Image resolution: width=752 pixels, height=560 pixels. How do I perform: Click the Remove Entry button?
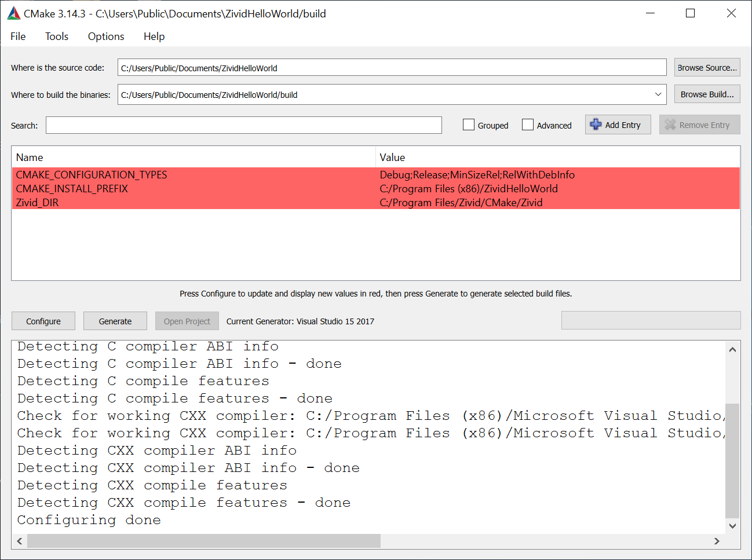(700, 125)
